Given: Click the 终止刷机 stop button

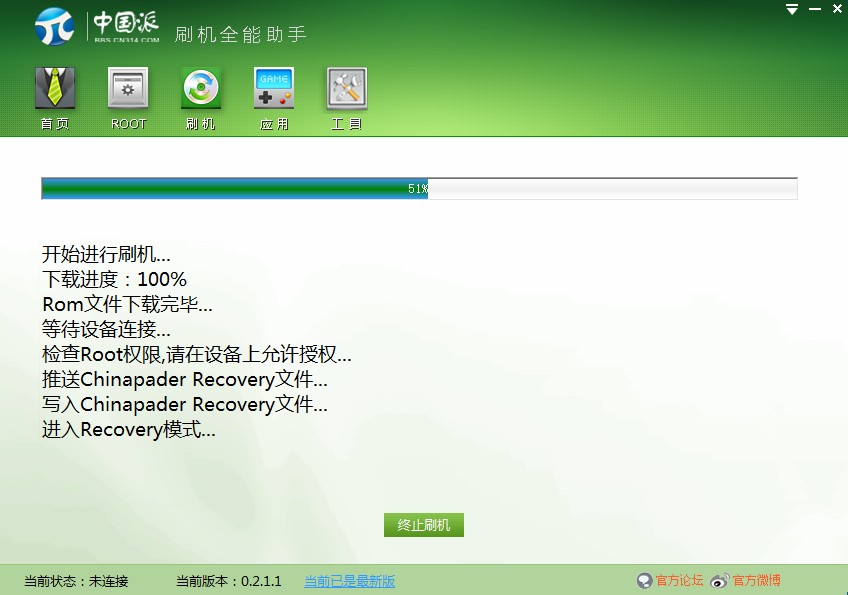Looking at the screenshot, I should pos(423,525).
